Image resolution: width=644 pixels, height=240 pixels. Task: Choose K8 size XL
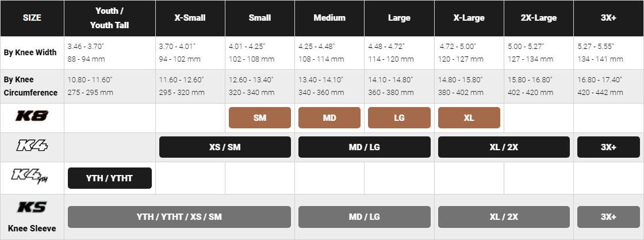(469, 117)
